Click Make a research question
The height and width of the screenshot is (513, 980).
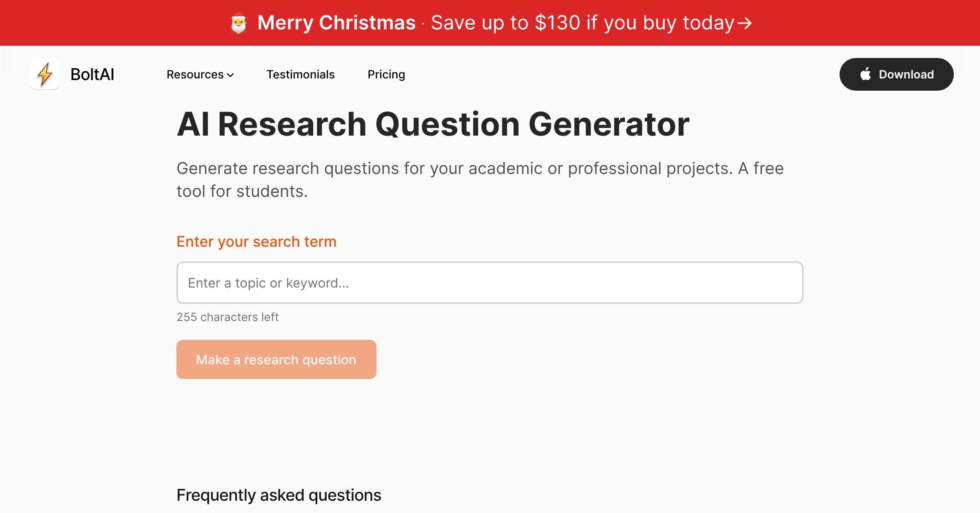(x=276, y=359)
